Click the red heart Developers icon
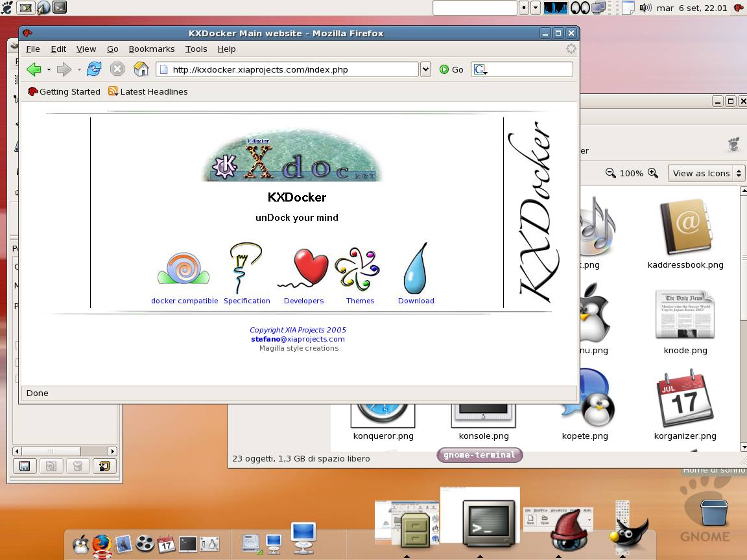Image resolution: width=747 pixels, height=560 pixels. tap(304, 269)
